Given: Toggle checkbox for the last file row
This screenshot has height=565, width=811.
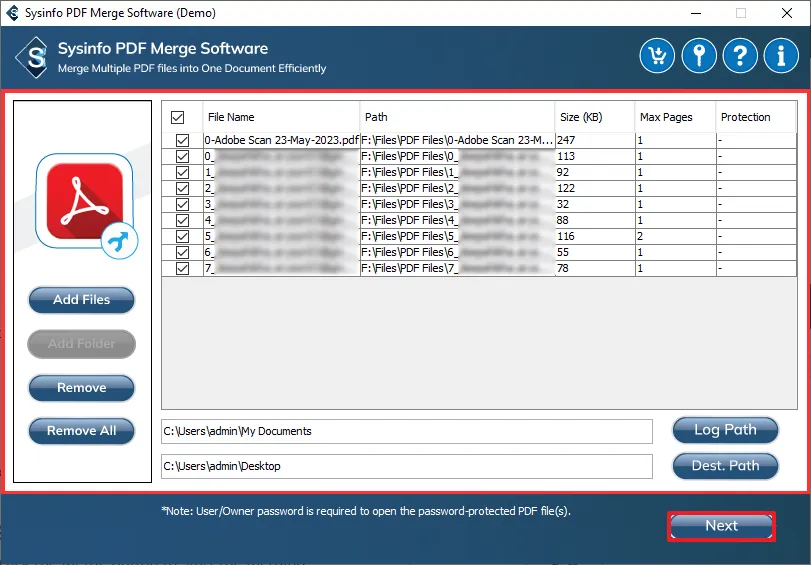Looking at the screenshot, I should coord(182,268).
